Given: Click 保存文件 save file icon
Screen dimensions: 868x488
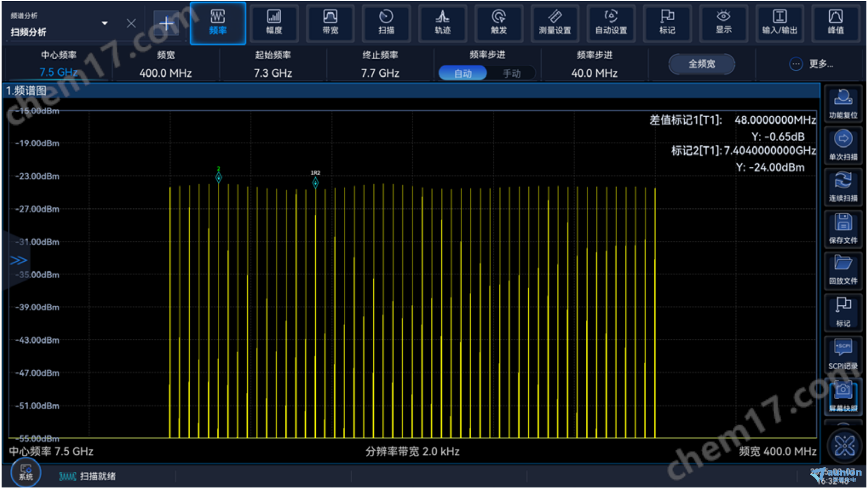Looking at the screenshot, I should coord(843,229).
